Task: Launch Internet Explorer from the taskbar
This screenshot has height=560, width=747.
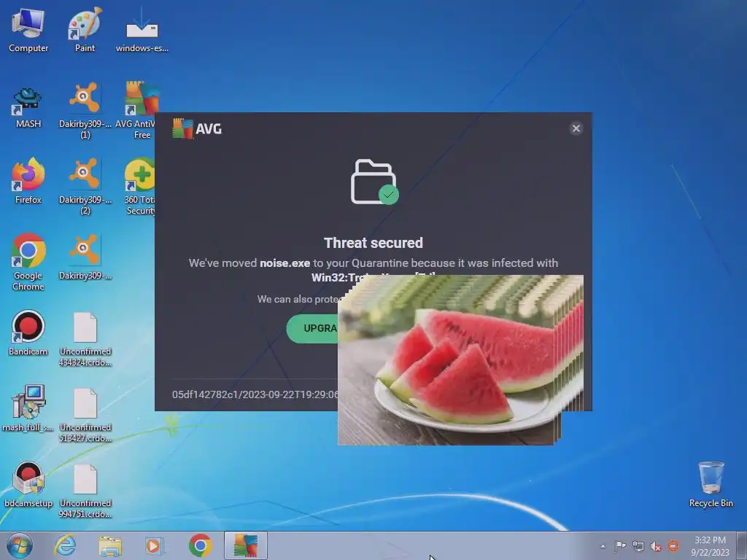Action: tap(65, 545)
